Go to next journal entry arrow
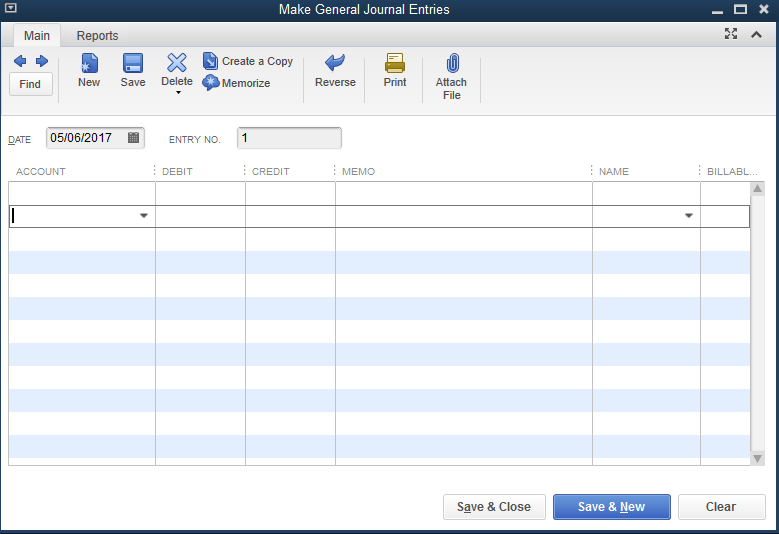The height and width of the screenshot is (534, 779). pos(42,61)
